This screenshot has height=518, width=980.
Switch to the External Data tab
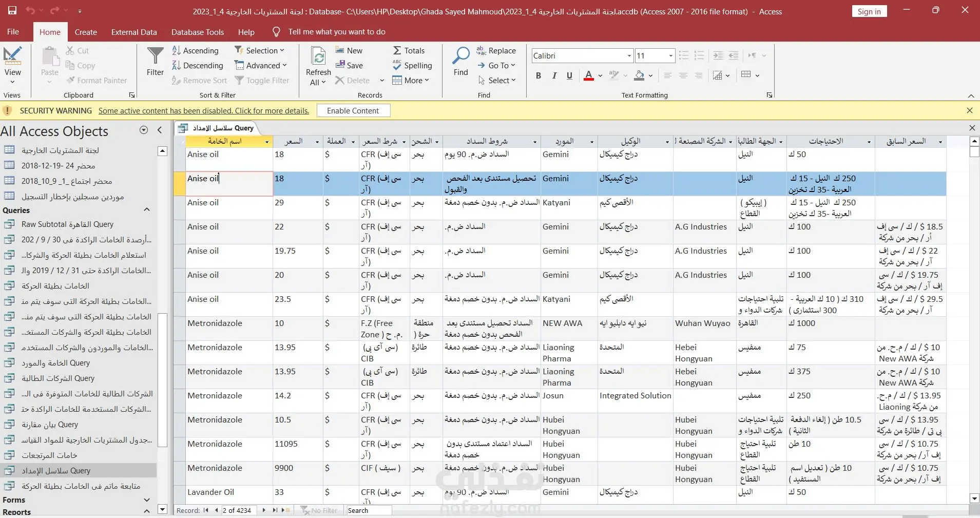point(134,32)
